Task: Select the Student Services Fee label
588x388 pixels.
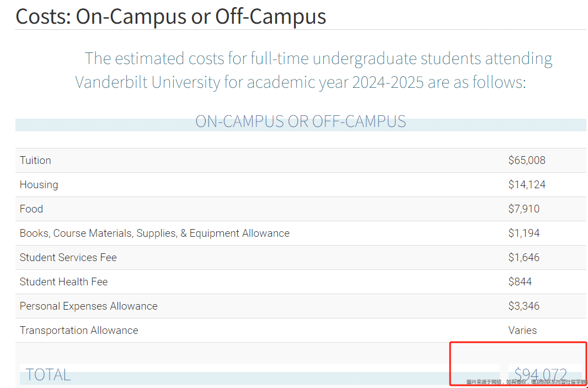Action: click(68, 258)
